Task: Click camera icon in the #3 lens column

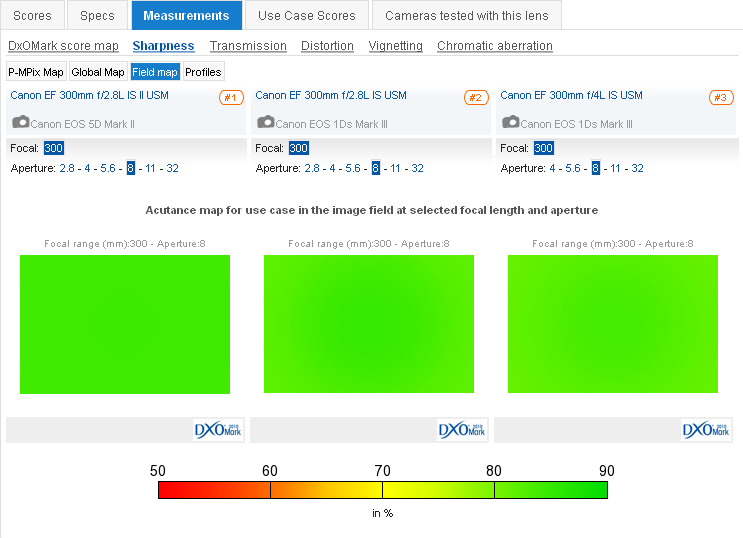Action: point(510,122)
